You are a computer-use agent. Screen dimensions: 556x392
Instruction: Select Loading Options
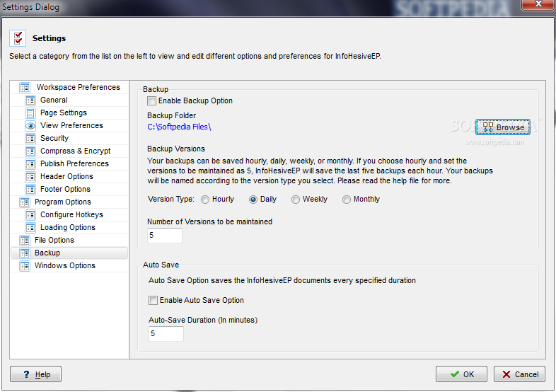click(69, 228)
